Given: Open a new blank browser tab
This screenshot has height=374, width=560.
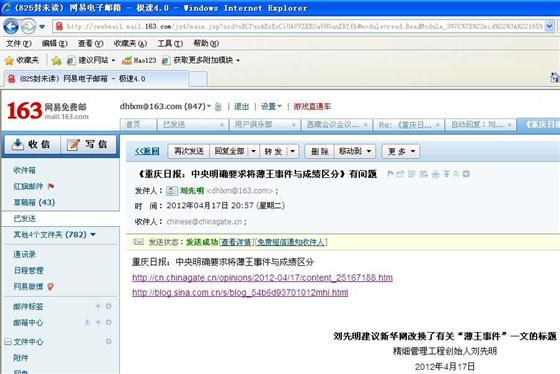Looking at the screenshot, I should click(198, 79).
